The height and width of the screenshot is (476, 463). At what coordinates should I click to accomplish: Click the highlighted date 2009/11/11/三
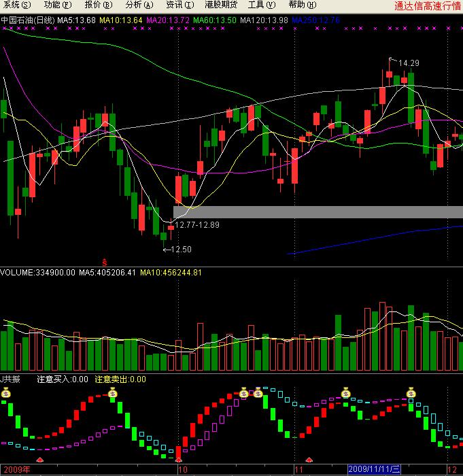click(x=374, y=469)
